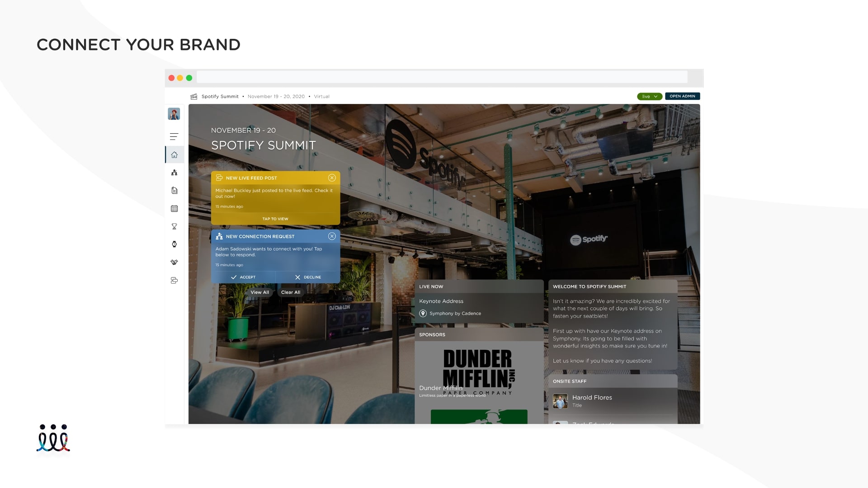Click the event ticket icon beside Spotify Summit

click(194, 96)
